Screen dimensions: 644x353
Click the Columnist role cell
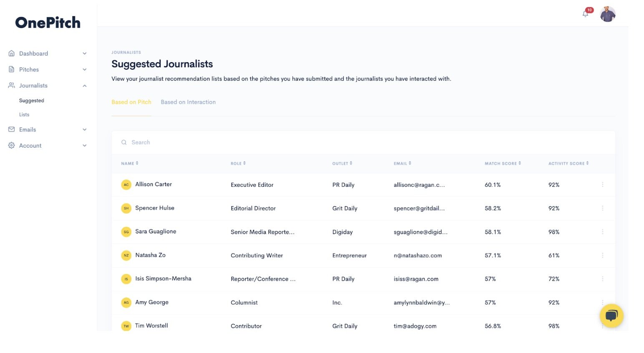point(244,303)
